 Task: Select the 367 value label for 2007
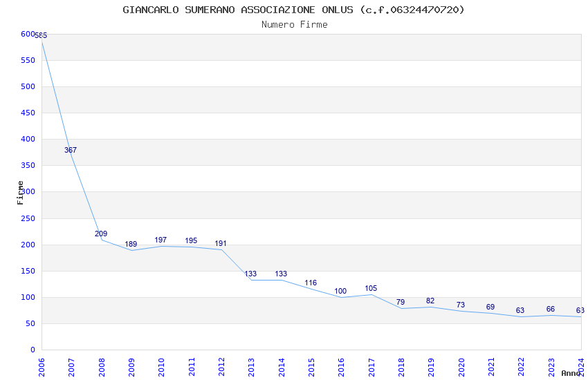pyautogui.click(x=71, y=150)
